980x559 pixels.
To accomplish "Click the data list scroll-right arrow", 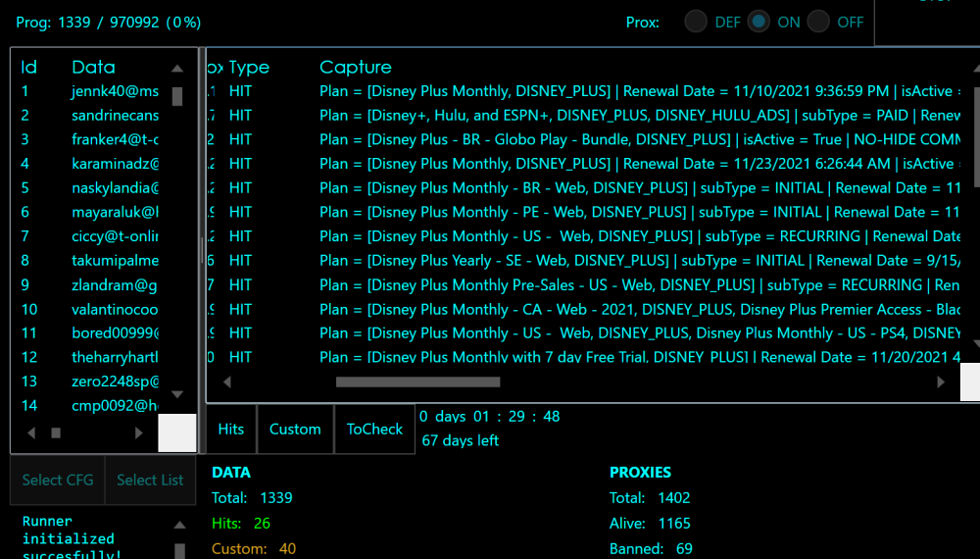I will click(139, 432).
